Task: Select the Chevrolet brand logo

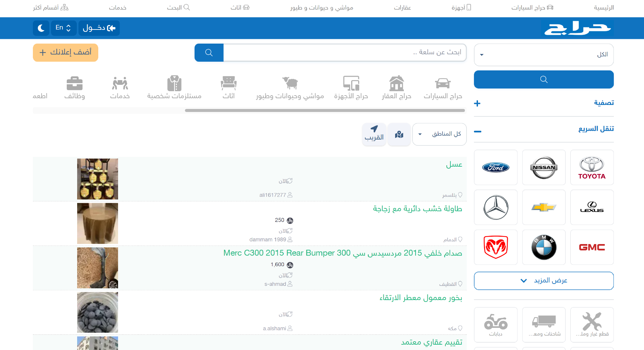Action: point(544,207)
